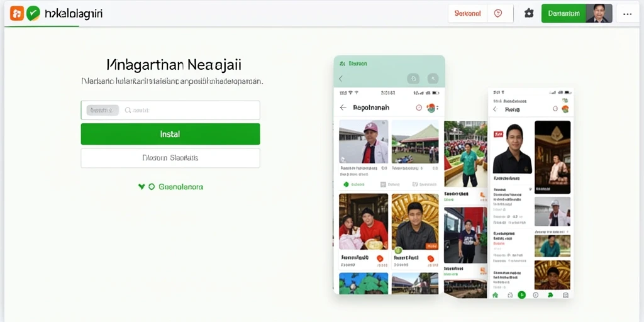Click circle icon in Ruaig header
The width and height of the screenshot is (644, 322).
click(555, 109)
